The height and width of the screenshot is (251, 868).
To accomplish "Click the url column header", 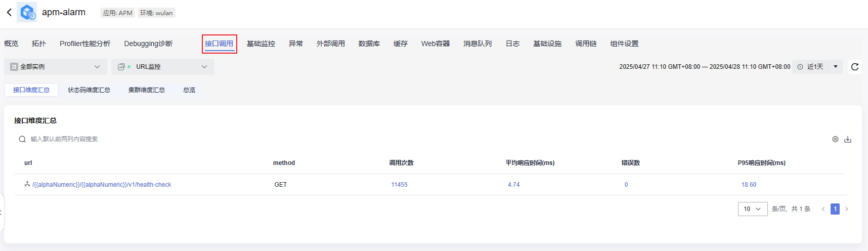I will pyautogui.click(x=28, y=163).
